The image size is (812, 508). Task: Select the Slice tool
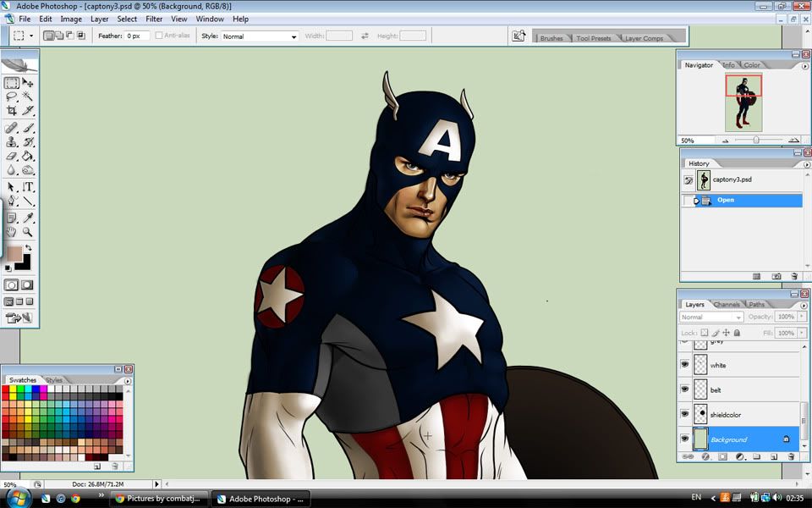27,110
